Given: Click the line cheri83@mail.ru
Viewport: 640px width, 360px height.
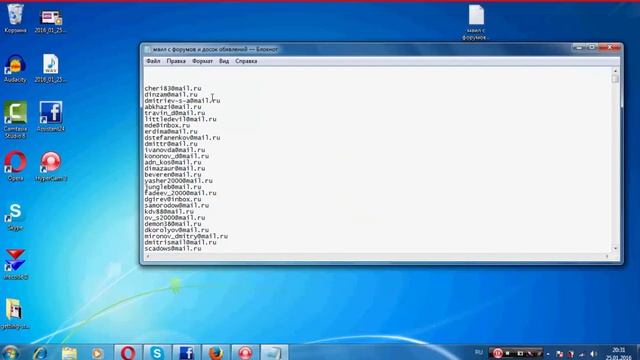Looking at the screenshot, I should (173, 88).
